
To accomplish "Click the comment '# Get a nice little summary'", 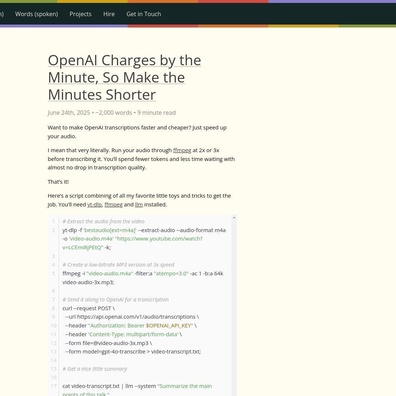I will (x=95, y=369).
